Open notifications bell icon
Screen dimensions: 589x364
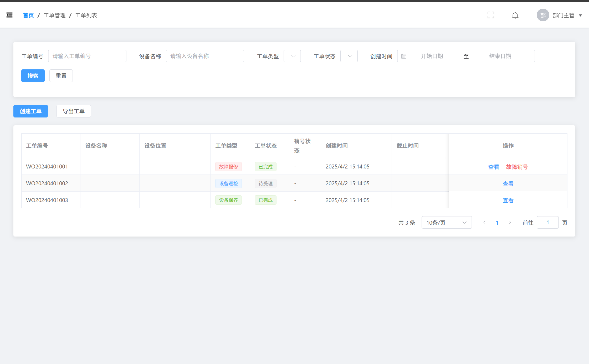point(515,15)
